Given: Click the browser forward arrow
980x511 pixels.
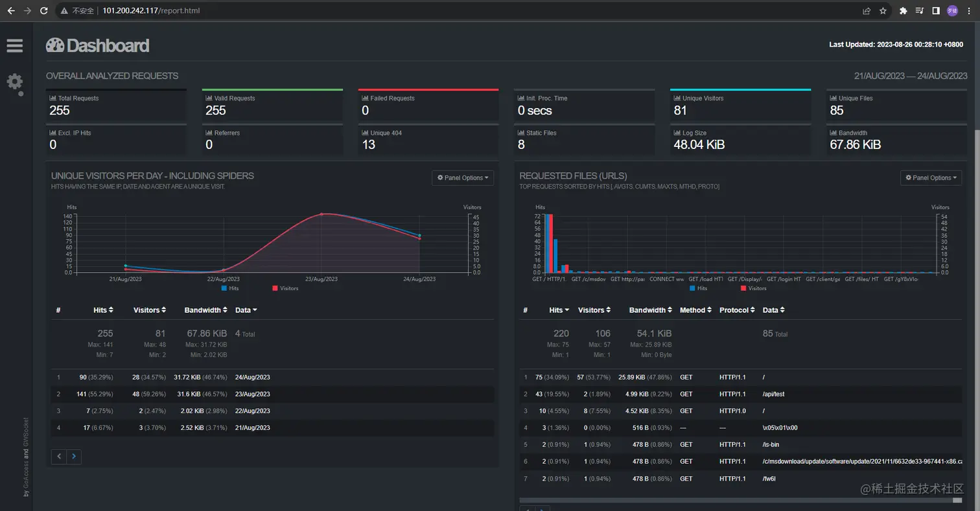Looking at the screenshot, I should pos(27,11).
